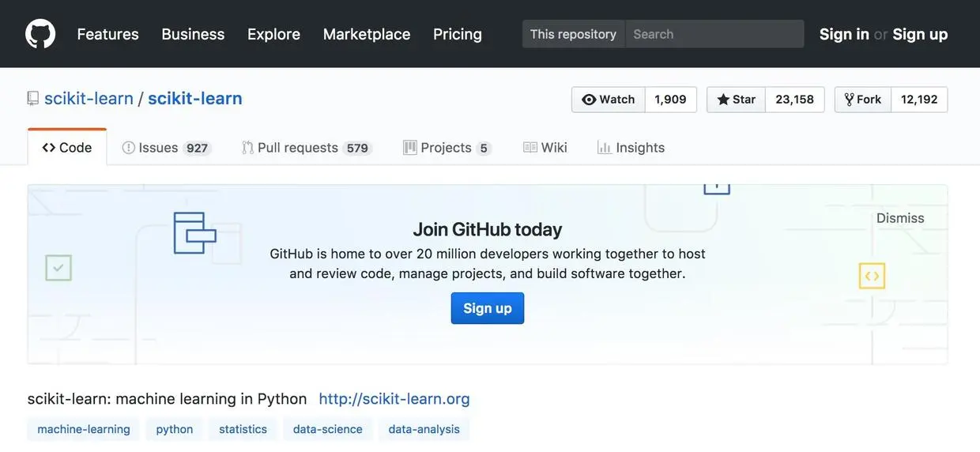Click the machine-learning topic tag
Image resolution: width=980 pixels, height=452 pixels.
(84, 429)
